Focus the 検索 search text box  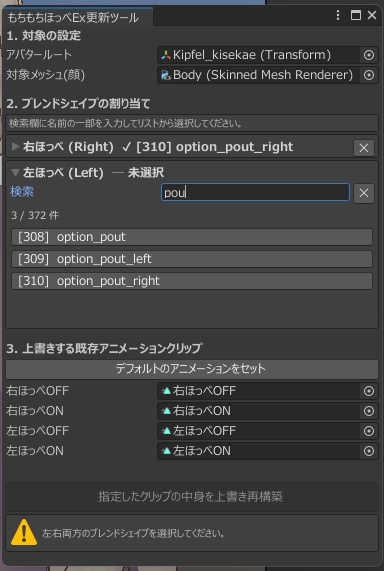[255, 193]
